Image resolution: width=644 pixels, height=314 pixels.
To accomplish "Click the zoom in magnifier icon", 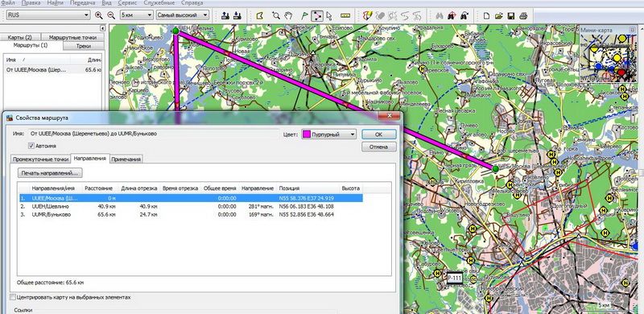I will [98, 15].
